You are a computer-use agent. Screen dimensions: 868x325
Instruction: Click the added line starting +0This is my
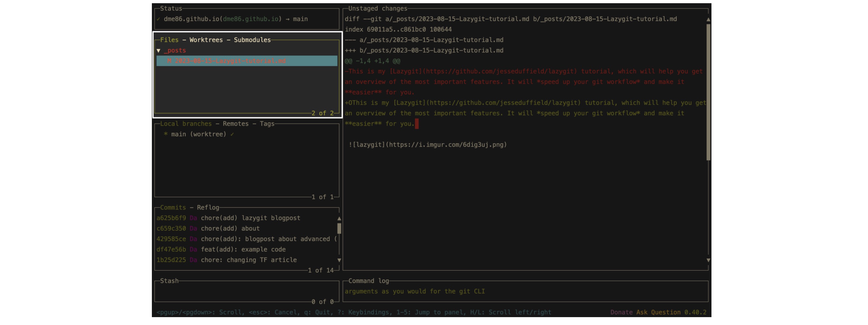coord(526,113)
